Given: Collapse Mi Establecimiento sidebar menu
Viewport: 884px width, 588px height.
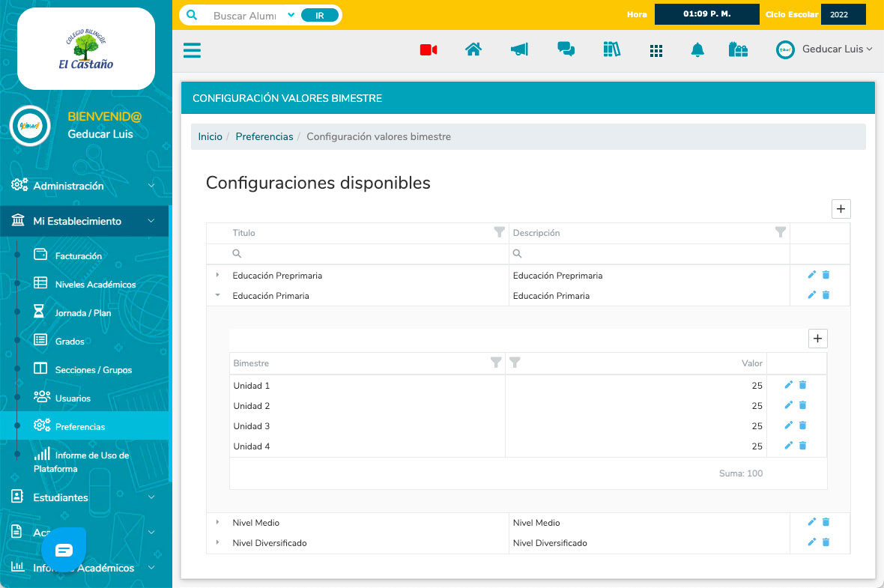Looking at the screenshot, I should (x=85, y=221).
